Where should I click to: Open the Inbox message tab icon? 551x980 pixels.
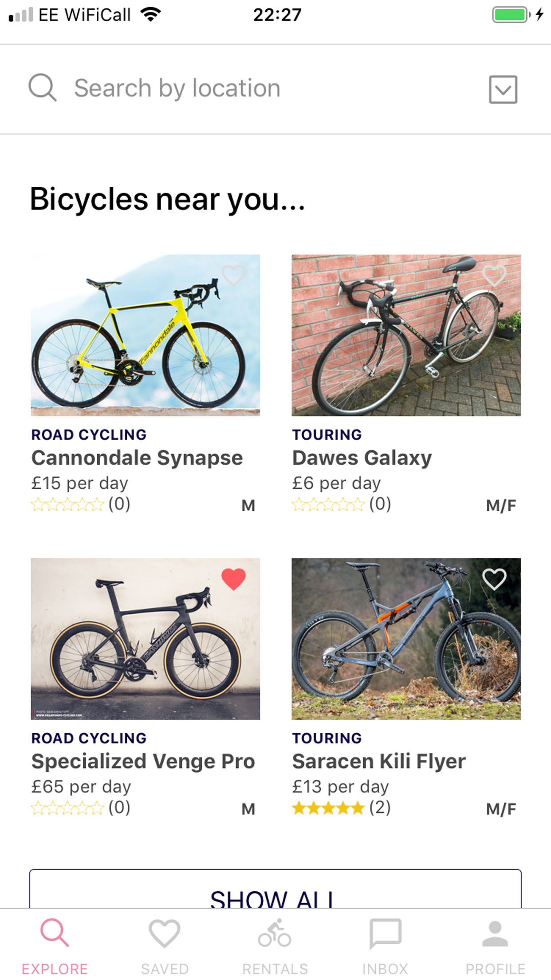coord(385,933)
